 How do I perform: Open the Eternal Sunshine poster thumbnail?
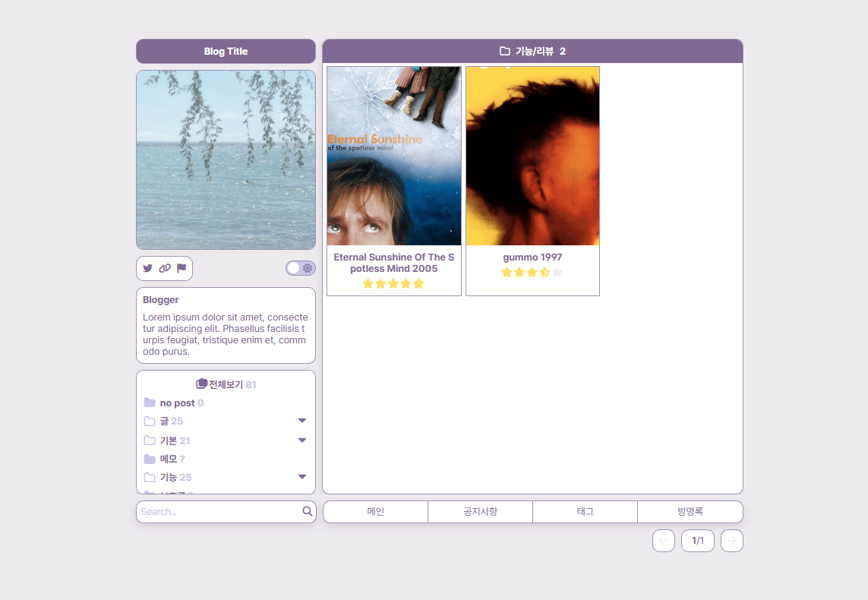click(x=394, y=156)
